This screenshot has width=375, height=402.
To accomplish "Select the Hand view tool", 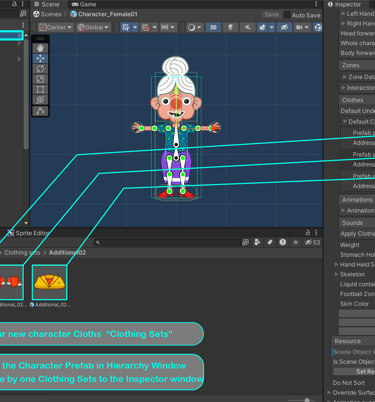I will coord(40,48).
